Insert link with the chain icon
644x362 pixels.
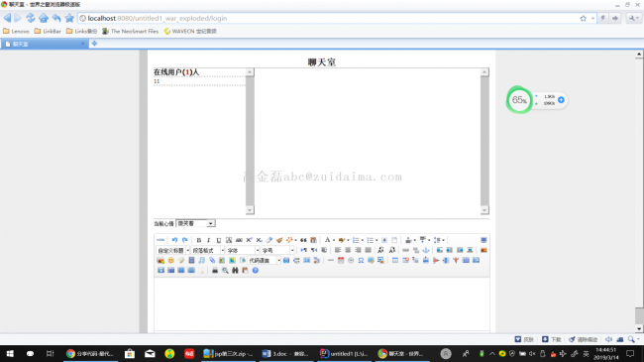[406, 250]
